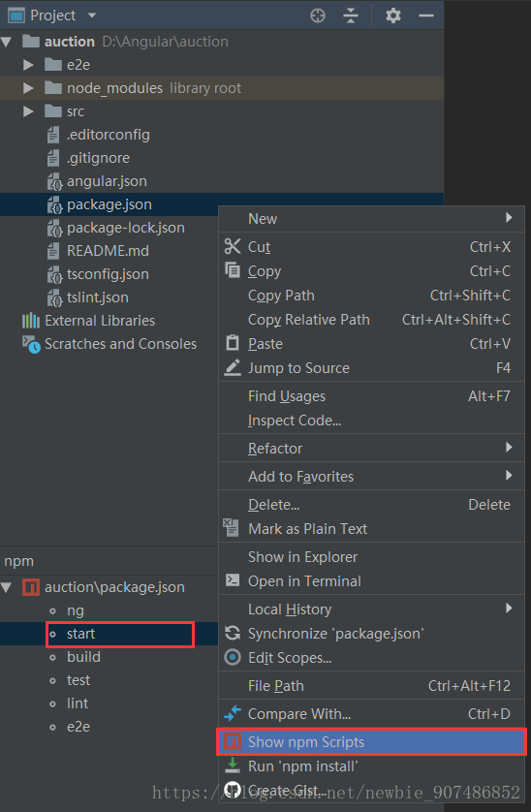Image resolution: width=531 pixels, height=812 pixels.
Task: Expand the src folder arrow
Action: click(x=28, y=111)
